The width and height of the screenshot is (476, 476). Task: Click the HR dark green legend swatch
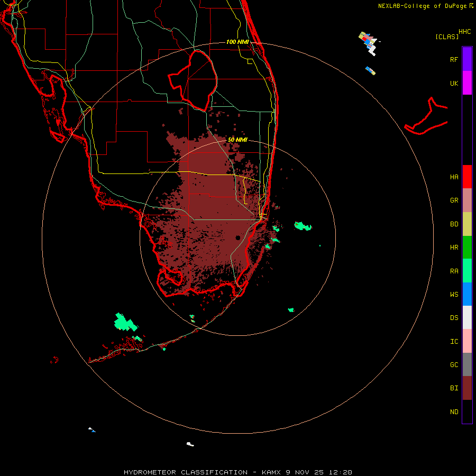pyautogui.click(x=467, y=248)
